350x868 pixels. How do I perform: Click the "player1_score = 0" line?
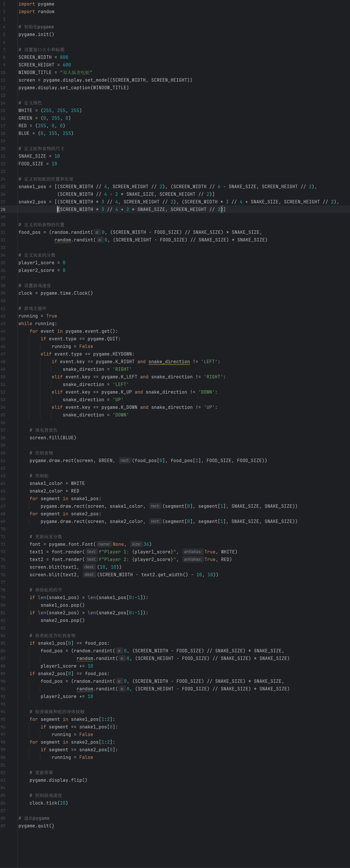tap(42, 263)
